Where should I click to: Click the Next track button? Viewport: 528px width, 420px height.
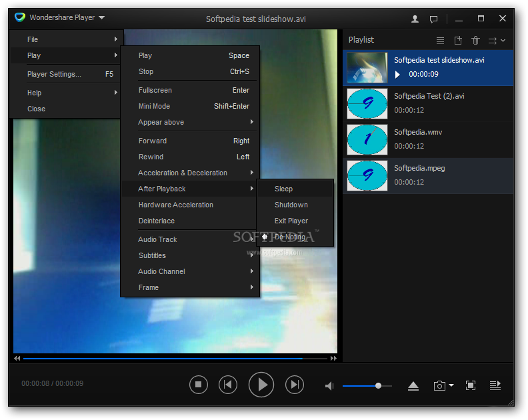click(294, 384)
